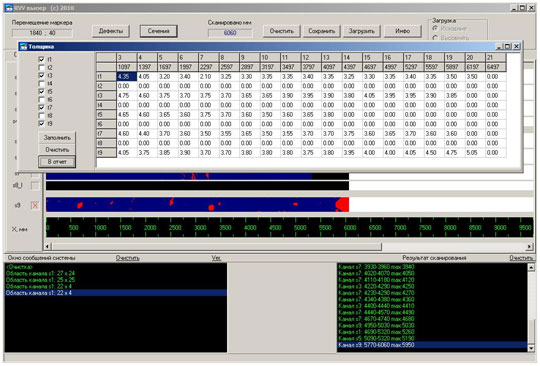Click the main application title bar icon
Image resolution: width=540 pixels, height=366 pixels.
9,8
